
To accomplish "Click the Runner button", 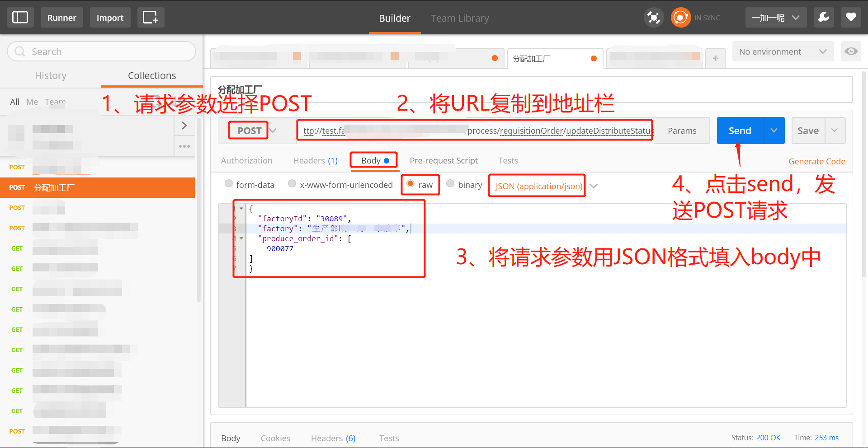I will pos(62,18).
